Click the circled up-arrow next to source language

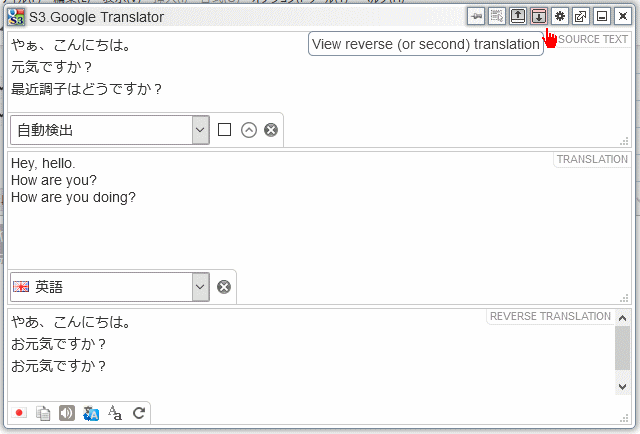249,130
